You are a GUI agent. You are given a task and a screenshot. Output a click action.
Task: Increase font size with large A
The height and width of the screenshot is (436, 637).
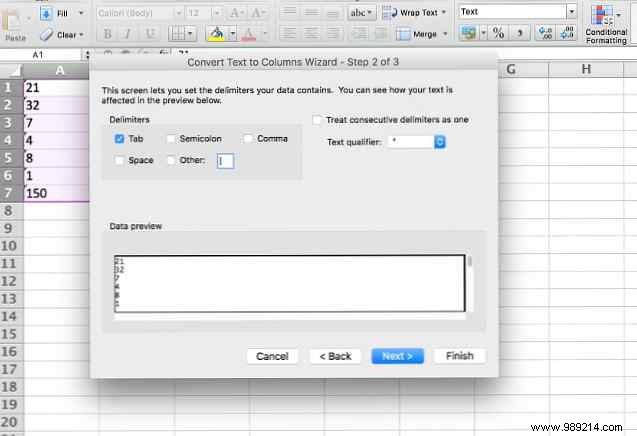click(235, 13)
